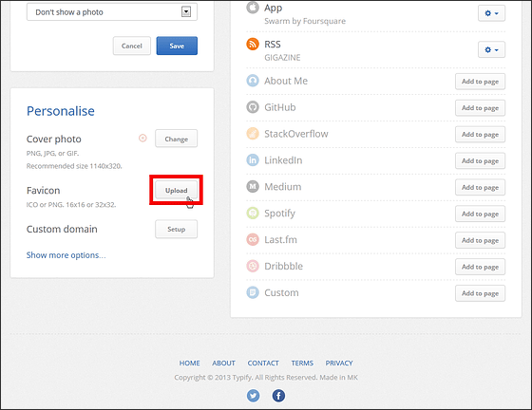This screenshot has width=532, height=410.
Task: Open the Twitter icon in footer
Action: [x=253, y=396]
